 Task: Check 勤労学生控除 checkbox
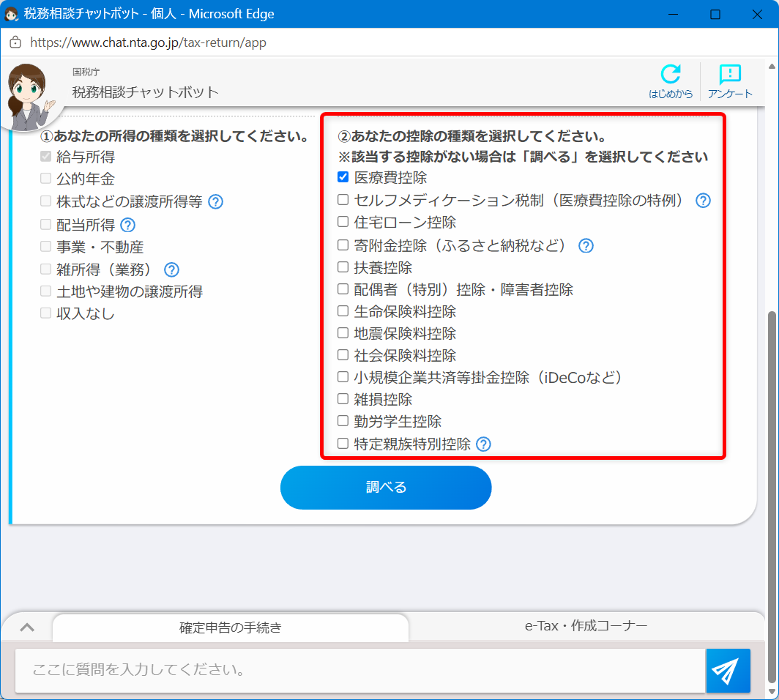tap(343, 421)
